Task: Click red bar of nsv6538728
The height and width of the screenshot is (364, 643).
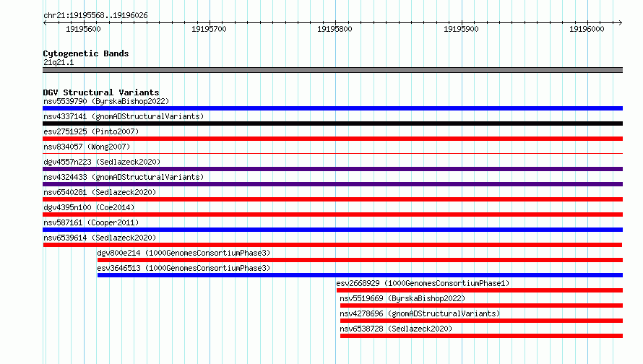Action: click(x=481, y=336)
